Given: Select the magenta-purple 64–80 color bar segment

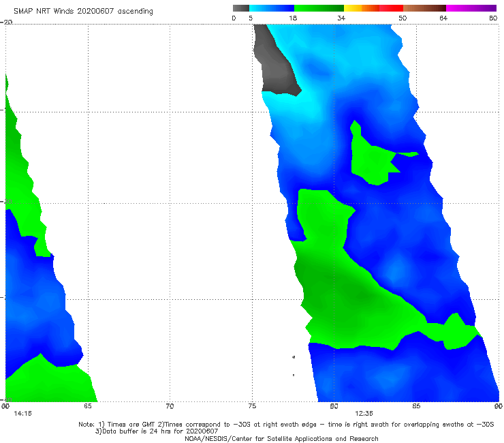Looking at the screenshot, I should point(471,8).
